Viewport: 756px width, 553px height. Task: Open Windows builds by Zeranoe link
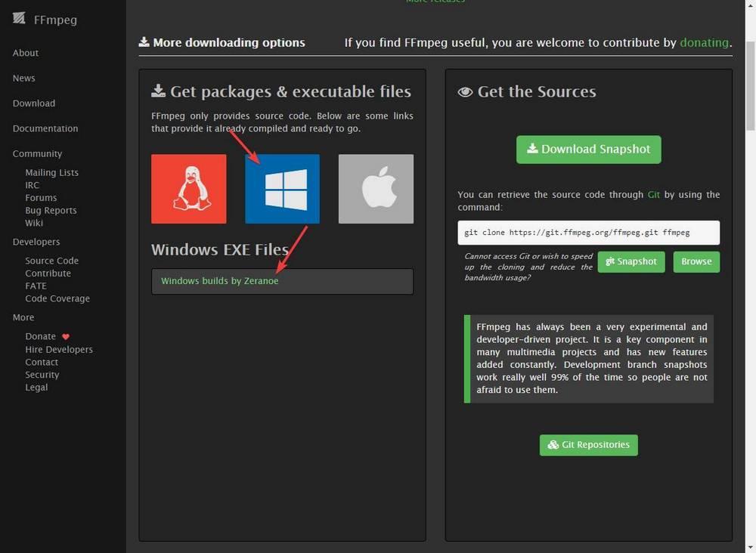[220, 281]
